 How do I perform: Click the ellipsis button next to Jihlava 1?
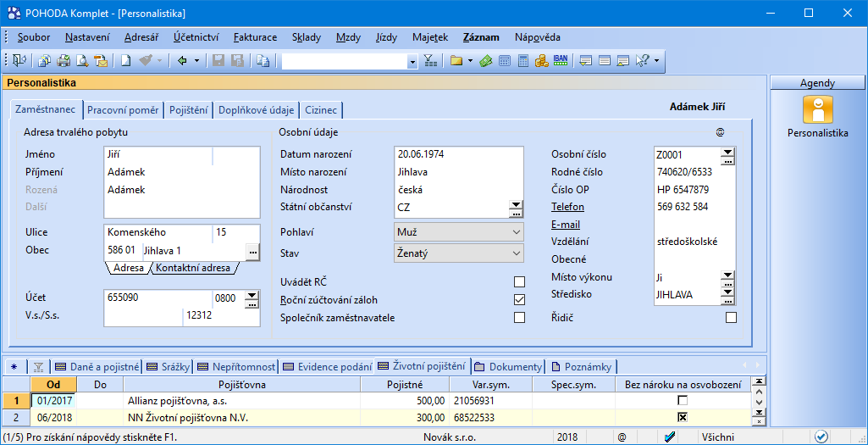(252, 251)
